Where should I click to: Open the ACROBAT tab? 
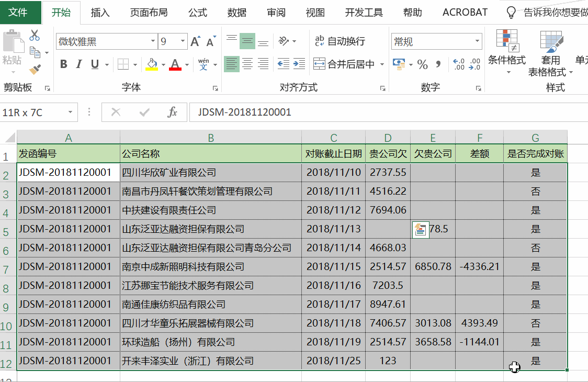pos(465,13)
